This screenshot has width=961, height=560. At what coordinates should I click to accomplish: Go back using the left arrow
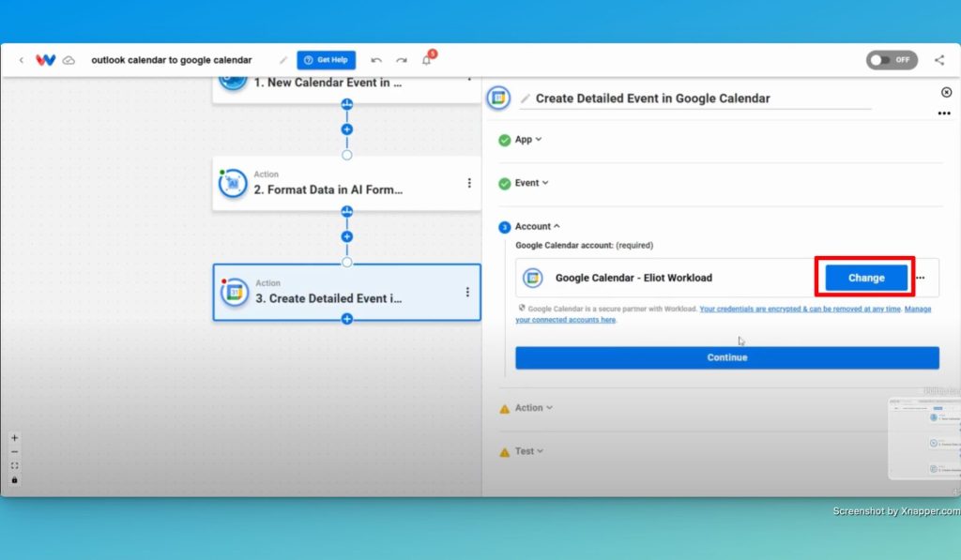[x=22, y=60]
